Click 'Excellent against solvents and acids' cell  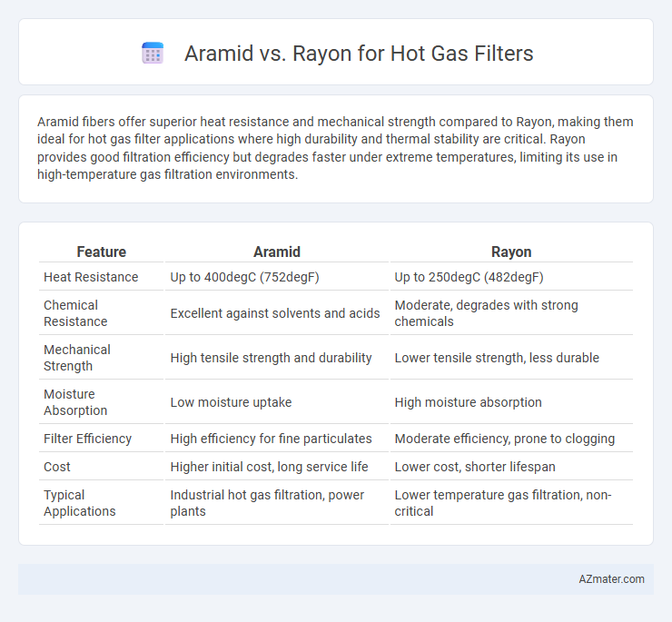(x=275, y=313)
